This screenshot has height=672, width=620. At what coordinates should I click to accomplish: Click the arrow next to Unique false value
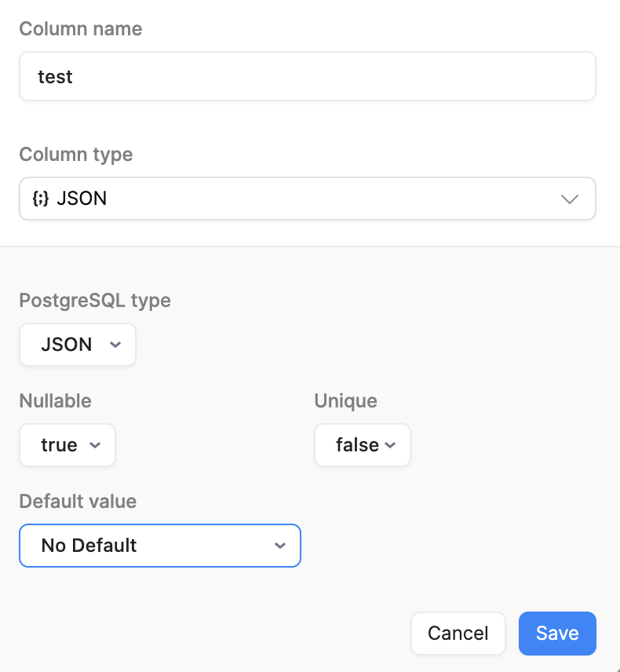[x=389, y=445]
